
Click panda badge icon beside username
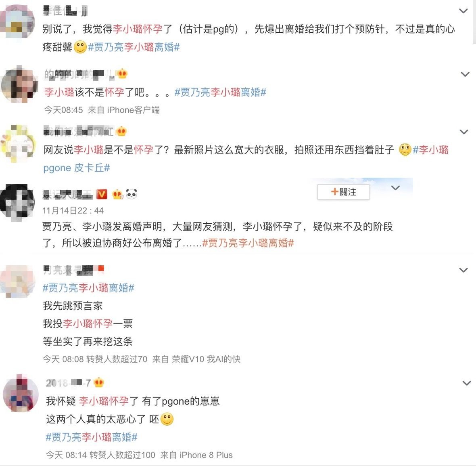[132, 194]
